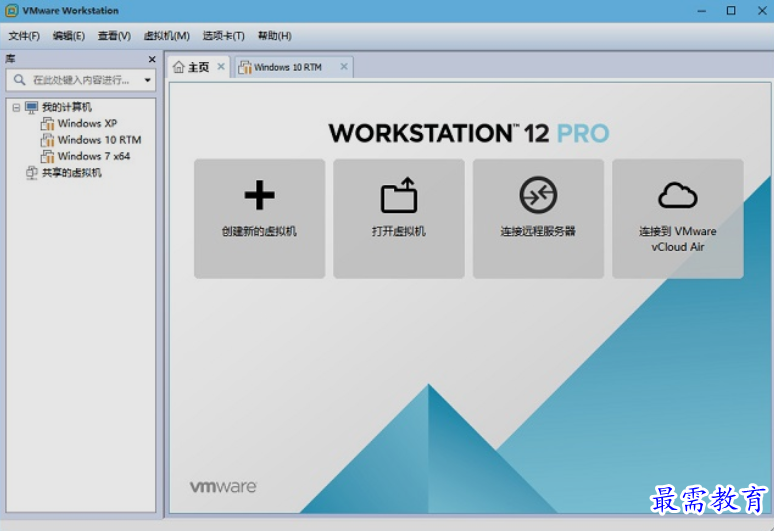Click the 连接远程服务器 tile label
The image size is (774, 531).
(538, 231)
